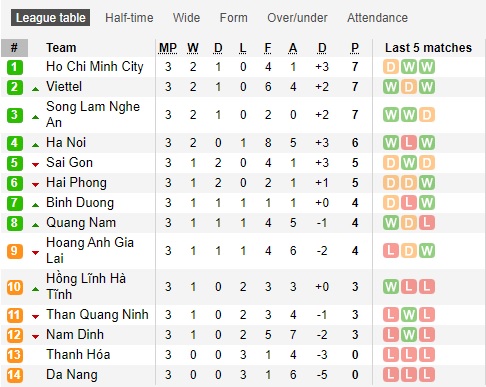Sort by the P points column header
This screenshot has width=486, height=387.
click(355, 48)
